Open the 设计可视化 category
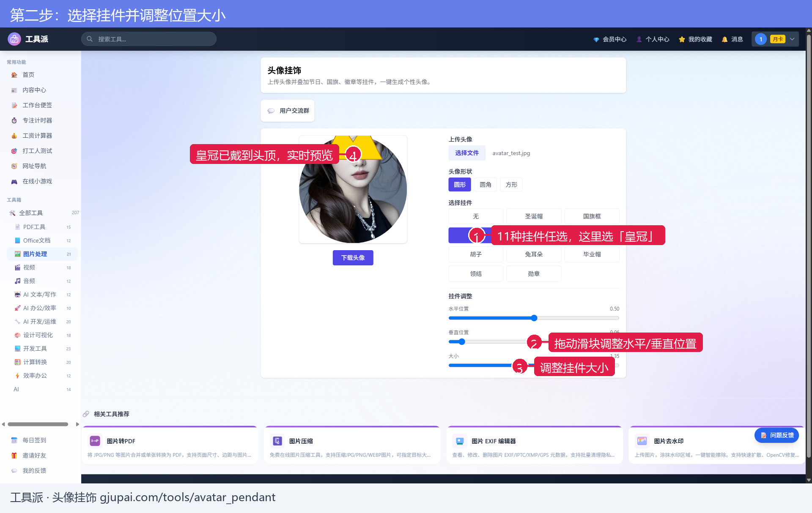 42,335
